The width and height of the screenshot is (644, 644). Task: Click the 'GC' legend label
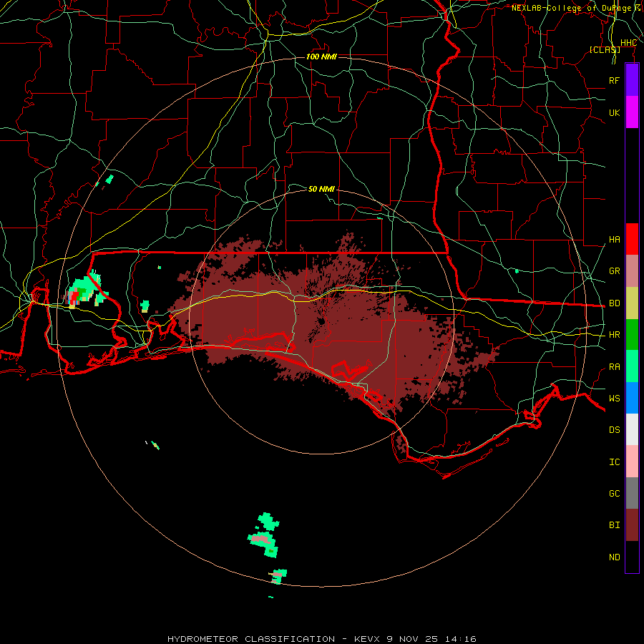614,493
